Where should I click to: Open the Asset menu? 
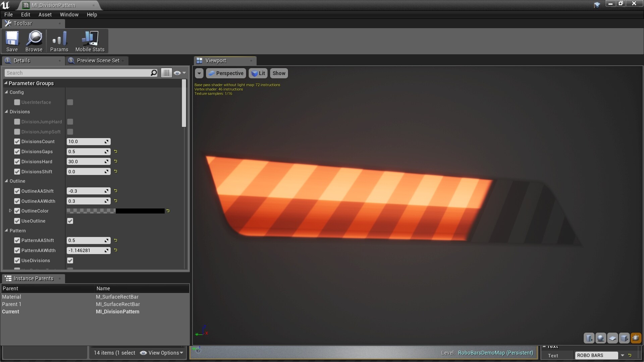[45, 15]
